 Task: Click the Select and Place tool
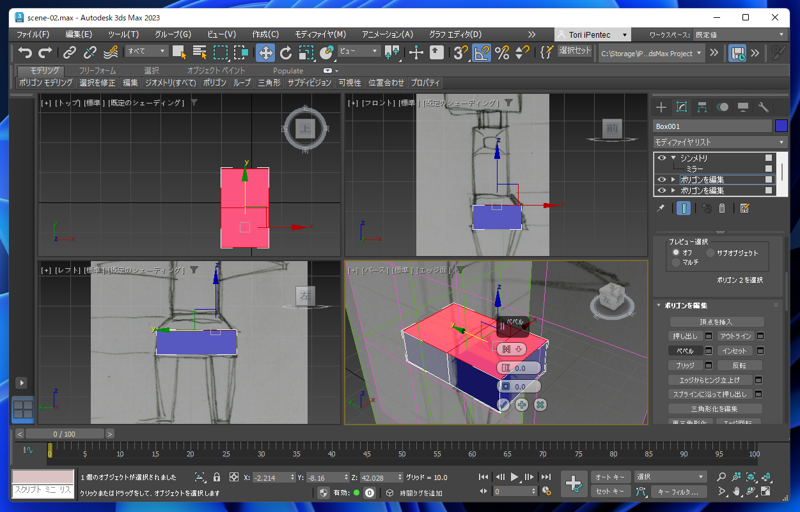click(x=327, y=52)
